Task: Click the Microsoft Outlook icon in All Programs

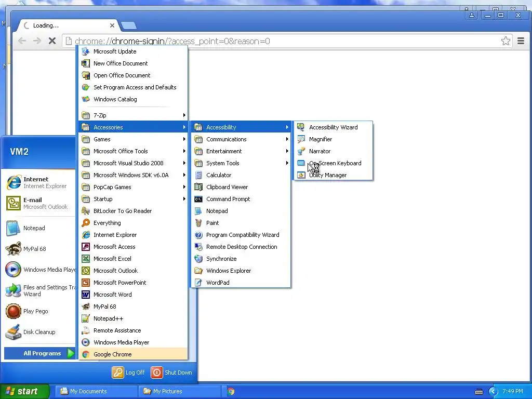Action: (86, 271)
